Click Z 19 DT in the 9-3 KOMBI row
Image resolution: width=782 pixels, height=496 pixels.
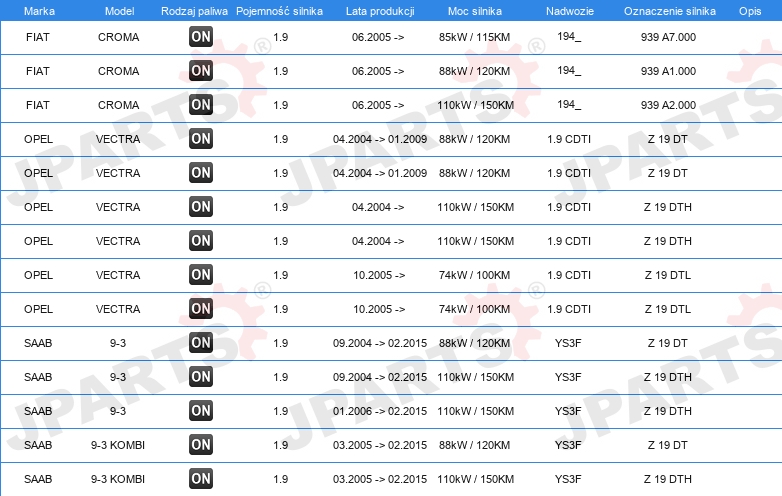pos(668,445)
